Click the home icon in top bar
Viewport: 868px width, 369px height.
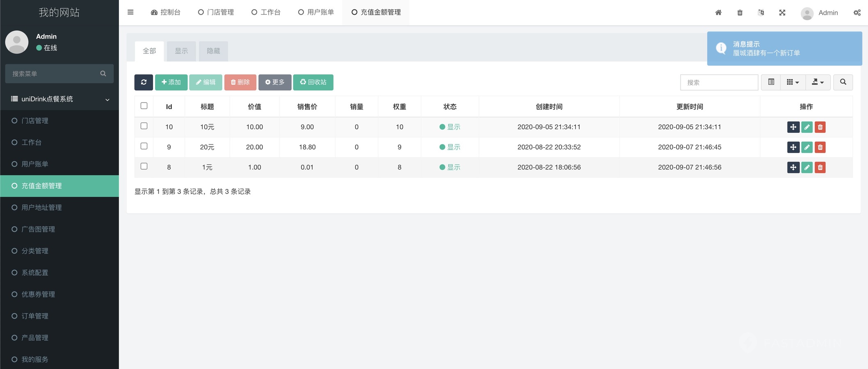click(718, 13)
